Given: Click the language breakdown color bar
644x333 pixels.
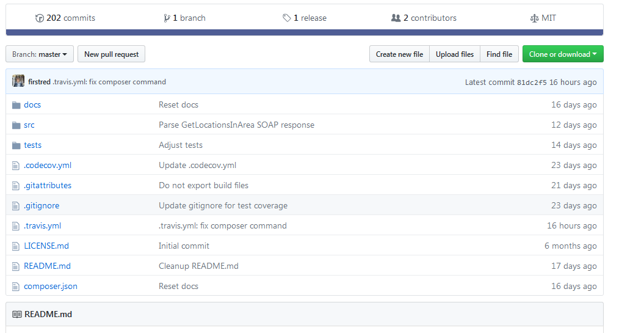Looking at the screenshot, I should [305, 32].
